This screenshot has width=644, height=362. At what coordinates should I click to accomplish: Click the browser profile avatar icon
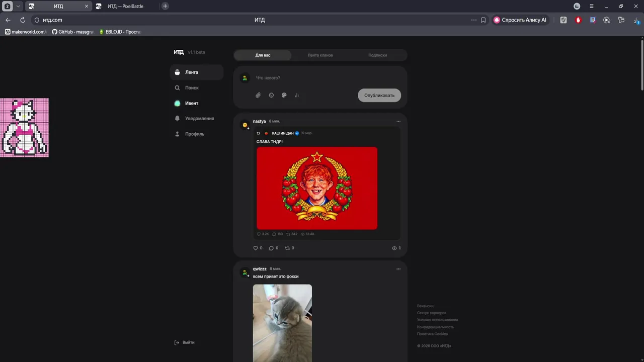(x=577, y=6)
